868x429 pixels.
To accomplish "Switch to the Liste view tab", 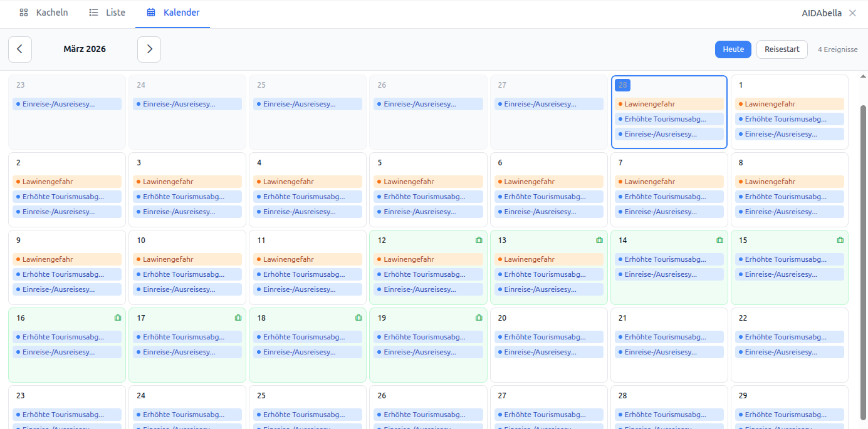I will tap(107, 13).
